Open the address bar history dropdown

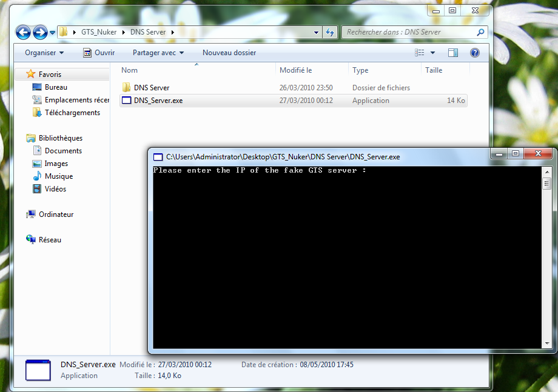tap(317, 33)
